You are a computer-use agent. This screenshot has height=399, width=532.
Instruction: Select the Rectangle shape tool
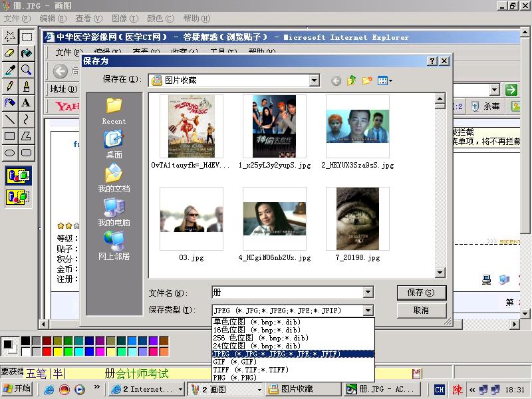[x=10, y=136]
